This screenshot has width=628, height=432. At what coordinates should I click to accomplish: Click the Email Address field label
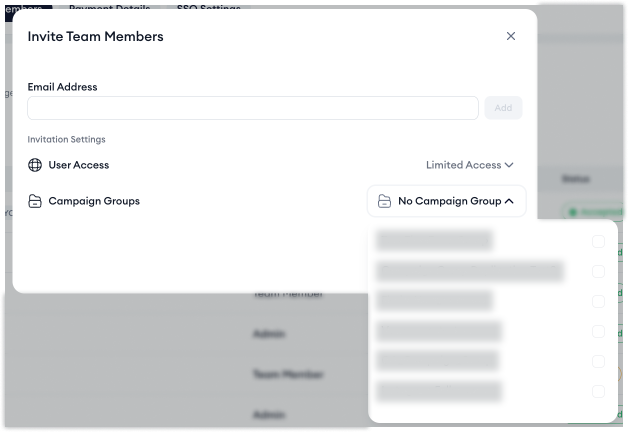tap(62, 87)
